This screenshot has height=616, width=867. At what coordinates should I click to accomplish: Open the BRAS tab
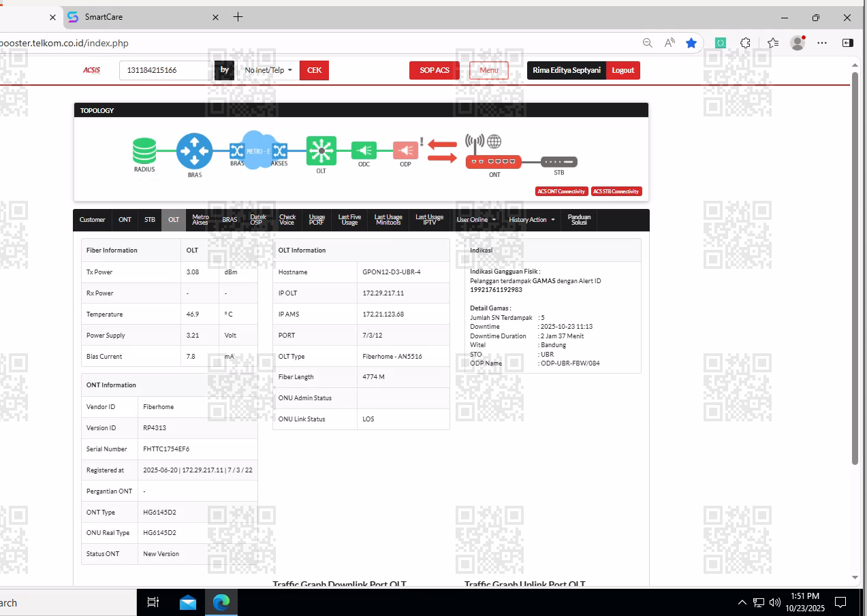point(230,220)
